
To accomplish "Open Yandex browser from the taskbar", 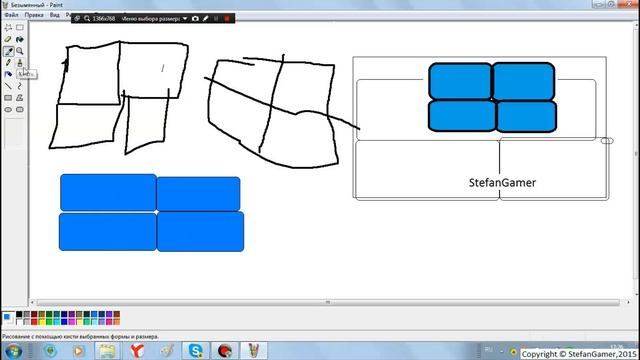I will coord(138,351).
